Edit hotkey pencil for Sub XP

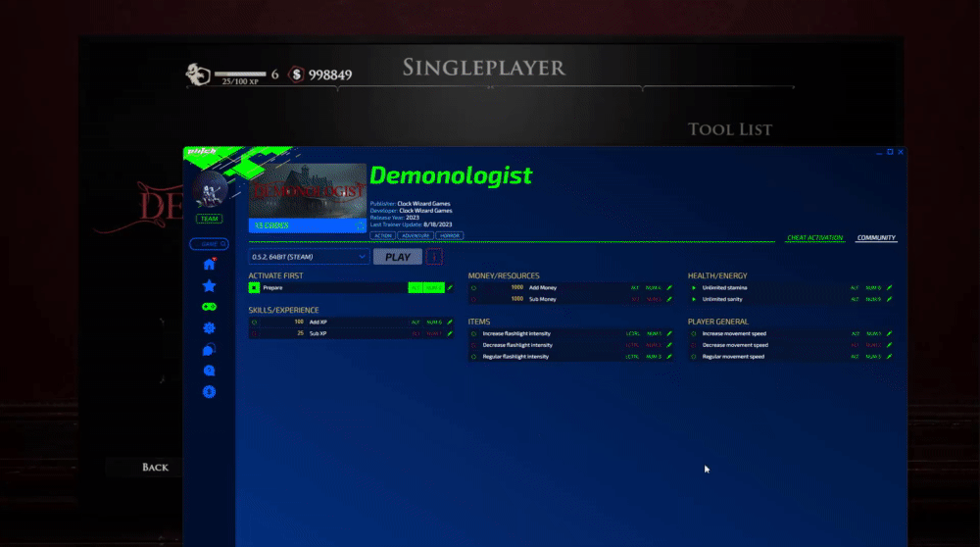tap(450, 333)
